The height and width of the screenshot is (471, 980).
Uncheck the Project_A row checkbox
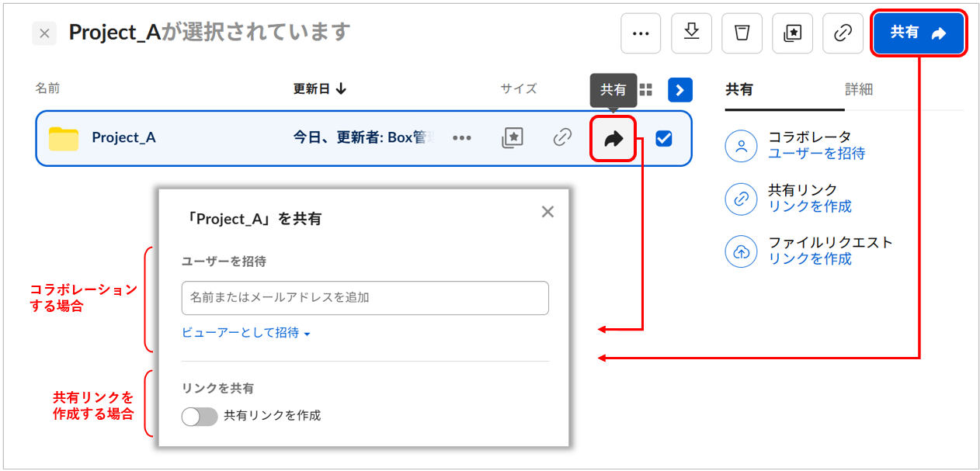click(664, 138)
